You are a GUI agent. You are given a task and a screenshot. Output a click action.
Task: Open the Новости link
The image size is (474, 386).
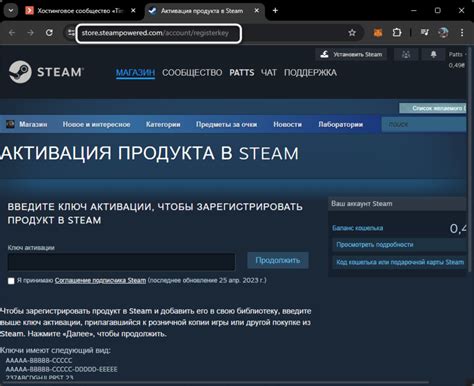click(287, 124)
